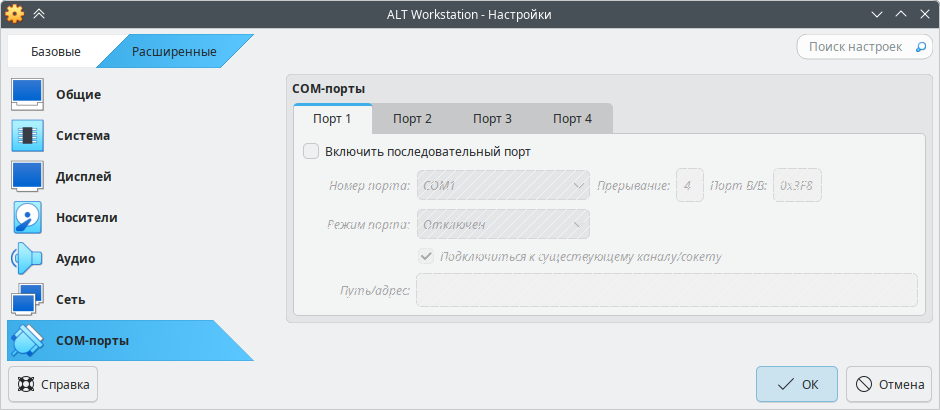Switch to the Расширенные mode tab

[174, 52]
